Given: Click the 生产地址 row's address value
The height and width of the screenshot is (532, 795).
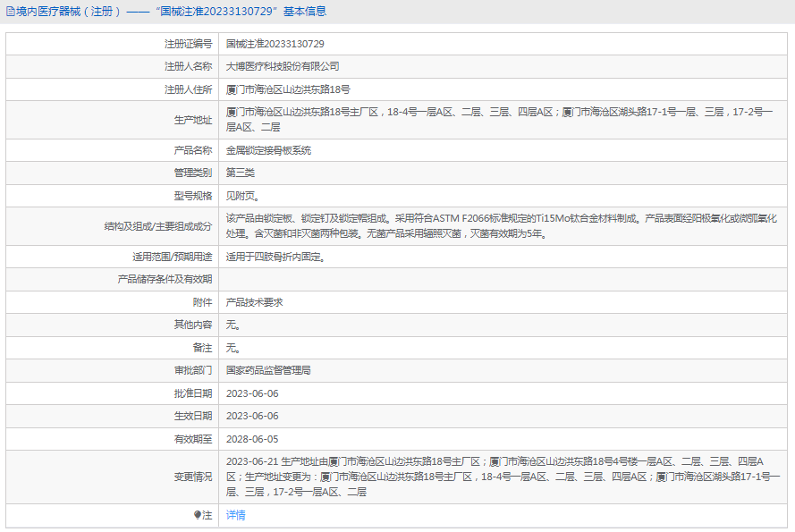Looking at the screenshot, I should tap(499, 120).
